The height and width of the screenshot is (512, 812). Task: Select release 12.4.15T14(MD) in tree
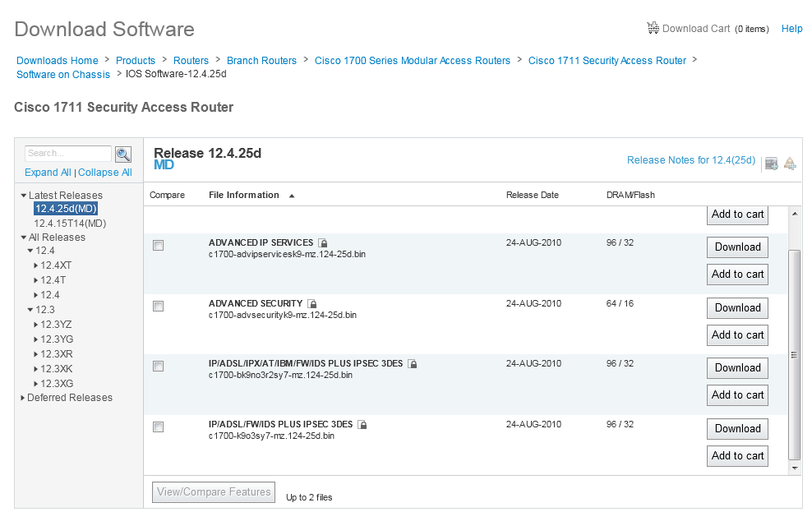(x=70, y=224)
